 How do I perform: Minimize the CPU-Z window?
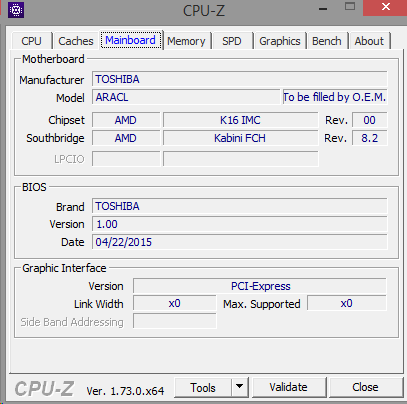tap(323, 8)
